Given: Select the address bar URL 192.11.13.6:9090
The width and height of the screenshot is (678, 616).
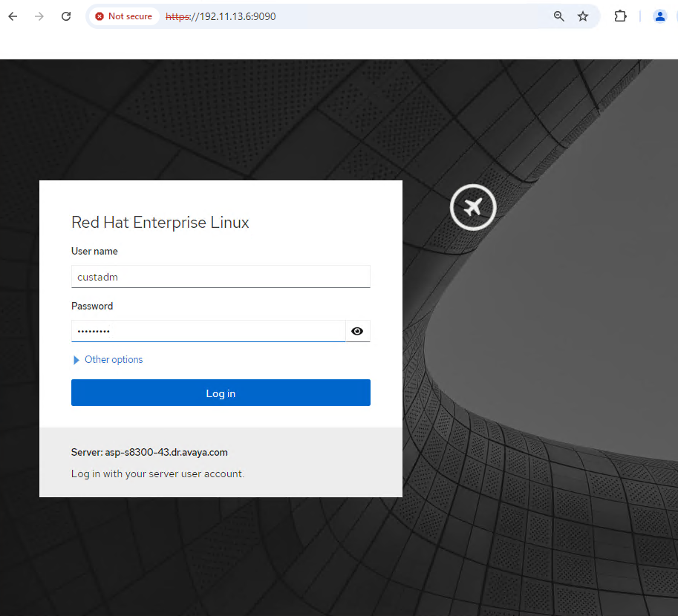Looking at the screenshot, I should 221,16.
